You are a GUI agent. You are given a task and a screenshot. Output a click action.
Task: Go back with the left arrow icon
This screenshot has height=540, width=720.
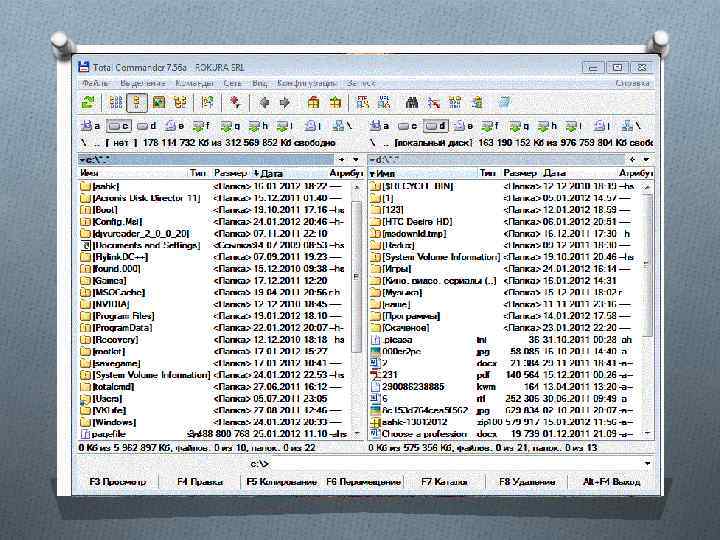tap(264, 102)
